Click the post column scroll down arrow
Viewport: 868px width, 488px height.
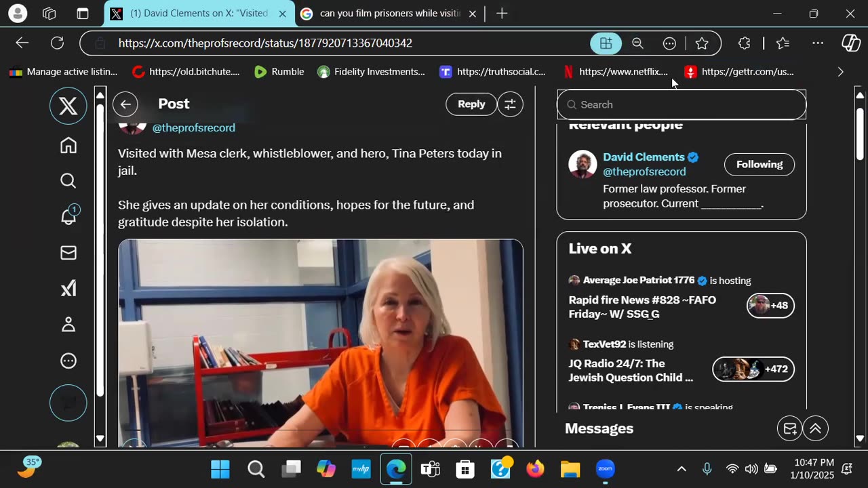tap(100, 439)
